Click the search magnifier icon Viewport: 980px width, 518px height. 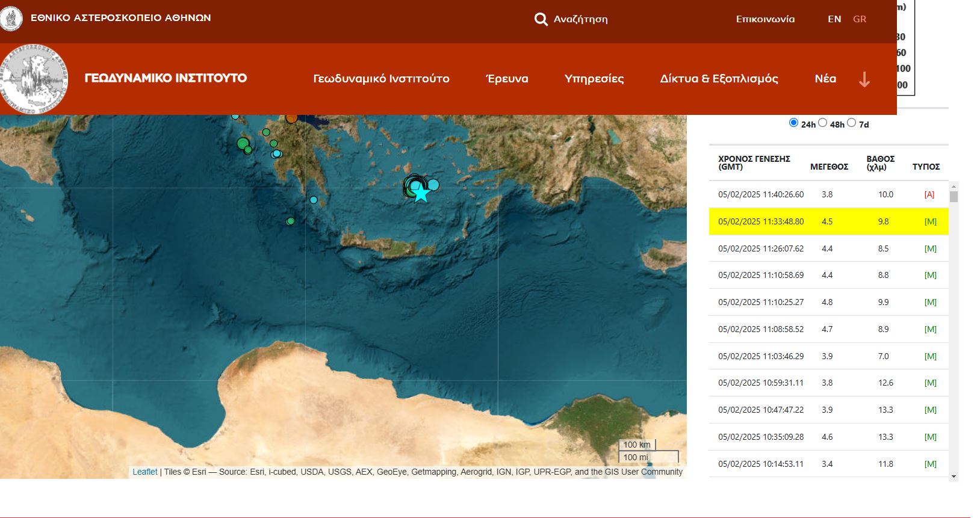[x=541, y=19]
